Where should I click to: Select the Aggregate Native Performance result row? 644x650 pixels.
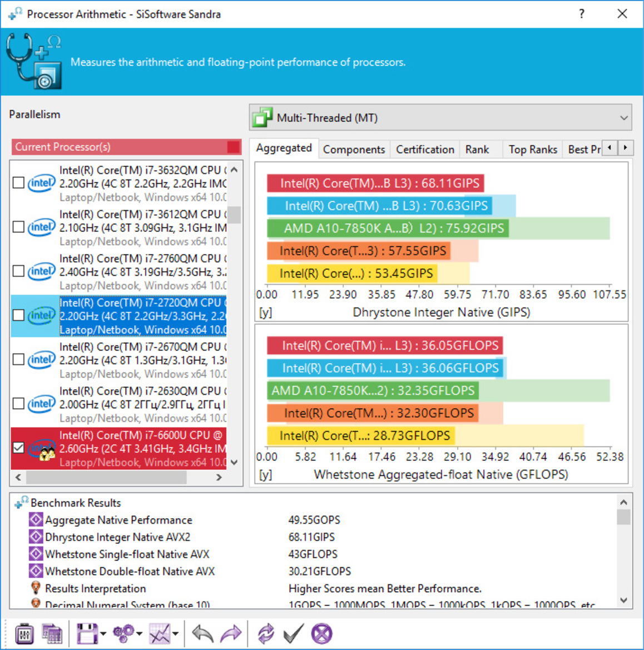[x=314, y=519]
